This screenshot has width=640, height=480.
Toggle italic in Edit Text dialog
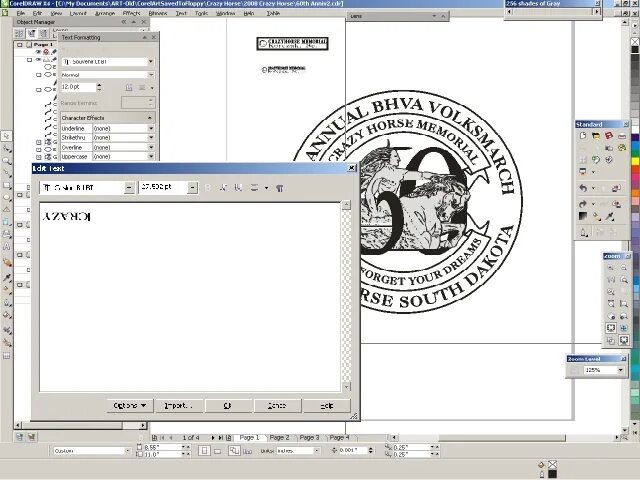click(223, 188)
